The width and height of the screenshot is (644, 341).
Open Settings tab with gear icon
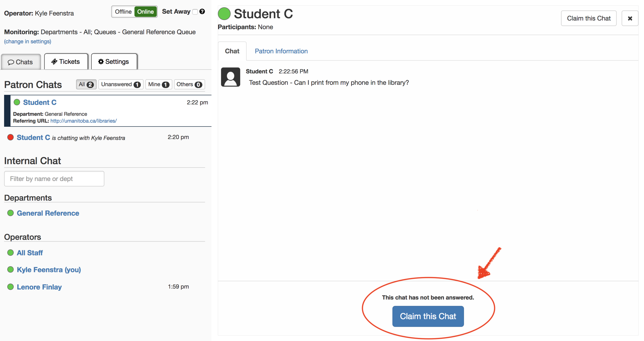click(114, 62)
